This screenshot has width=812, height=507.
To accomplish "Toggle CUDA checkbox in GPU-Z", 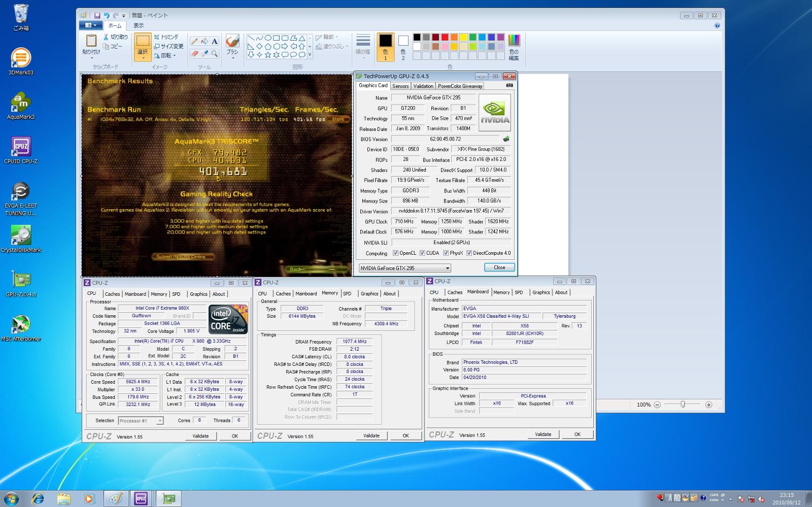I will 422,253.
